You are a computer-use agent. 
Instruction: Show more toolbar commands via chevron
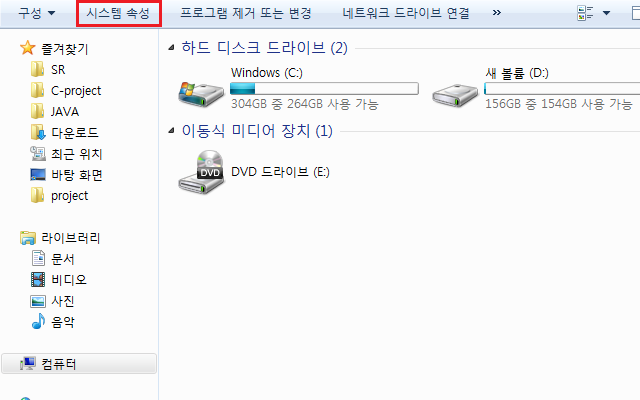click(496, 13)
